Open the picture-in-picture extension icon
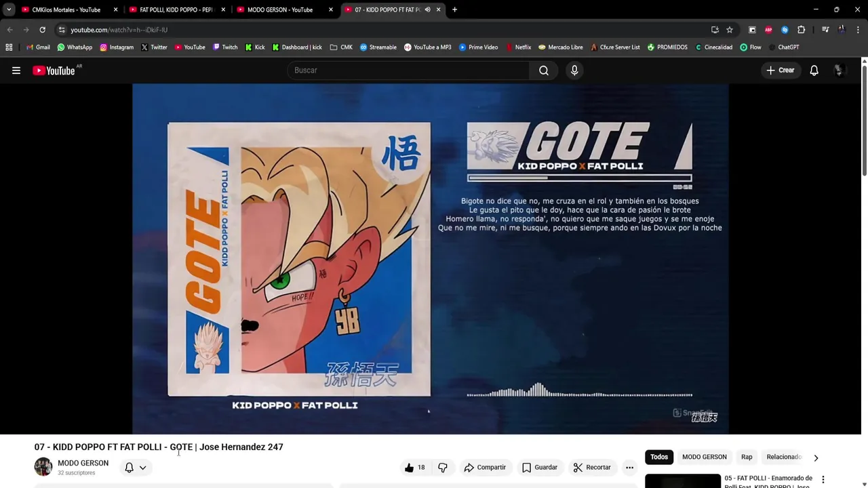 click(x=752, y=30)
